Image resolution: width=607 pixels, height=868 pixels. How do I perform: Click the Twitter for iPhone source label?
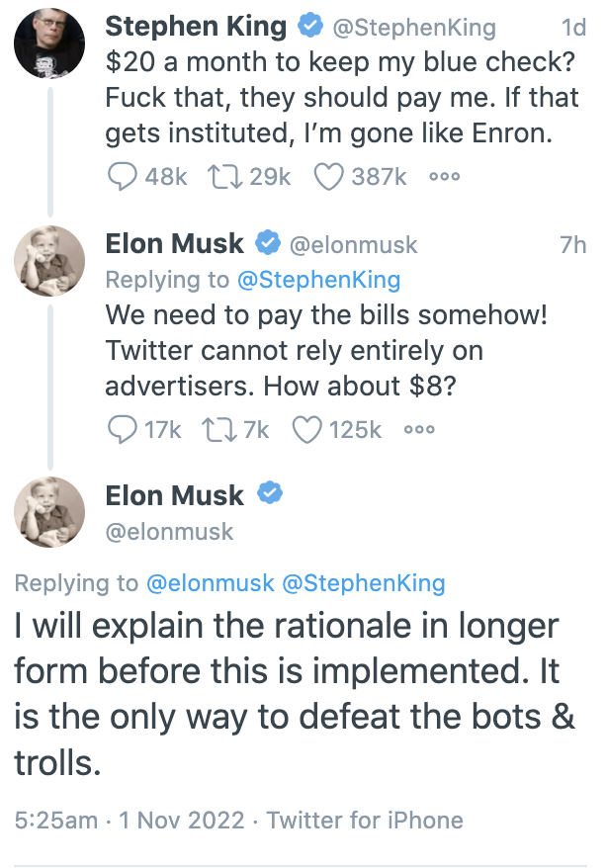pyautogui.click(x=365, y=820)
